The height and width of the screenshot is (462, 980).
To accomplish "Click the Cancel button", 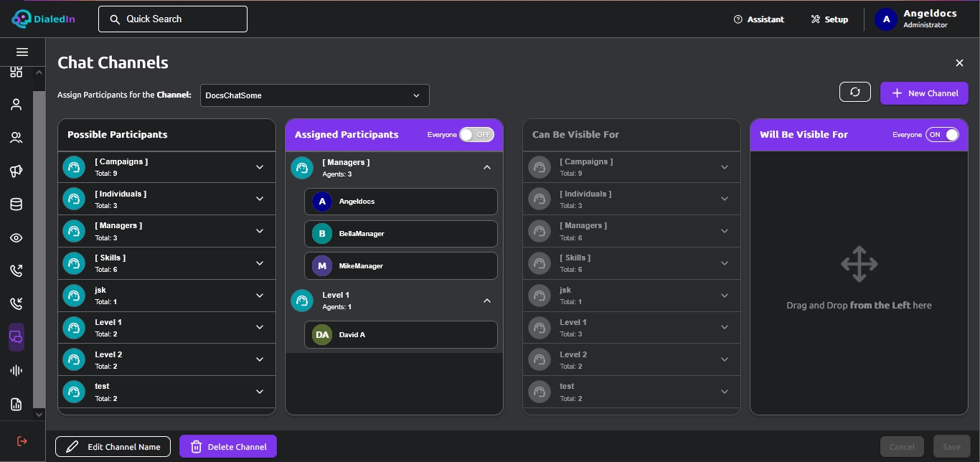I will click(x=902, y=447).
